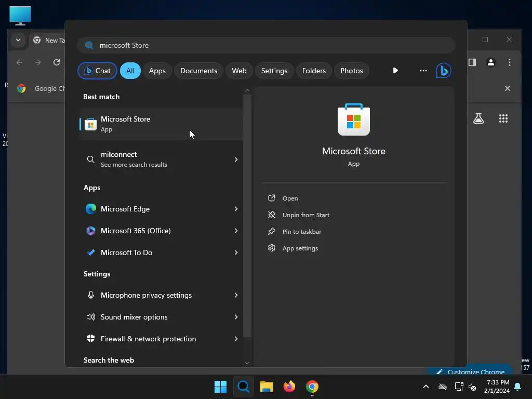
Task: Open Chrome side panel icon
Action: (472, 62)
